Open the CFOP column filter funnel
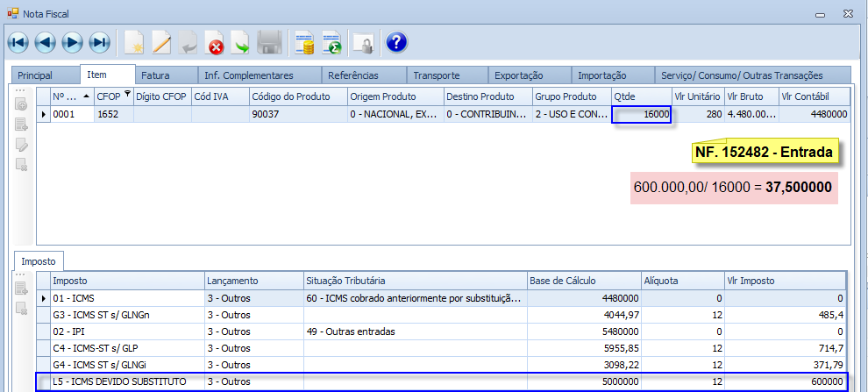Viewport: 868px width, 392px height. click(127, 94)
